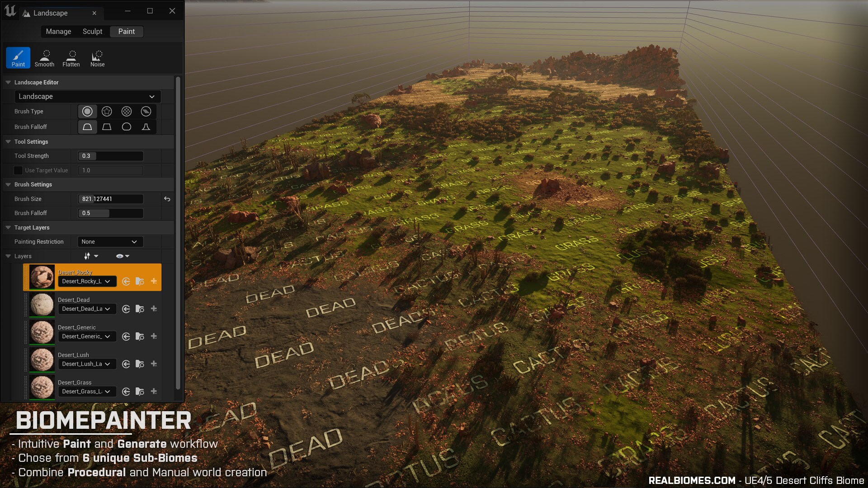Click the revert arrow beside Brush Size

[x=167, y=199]
